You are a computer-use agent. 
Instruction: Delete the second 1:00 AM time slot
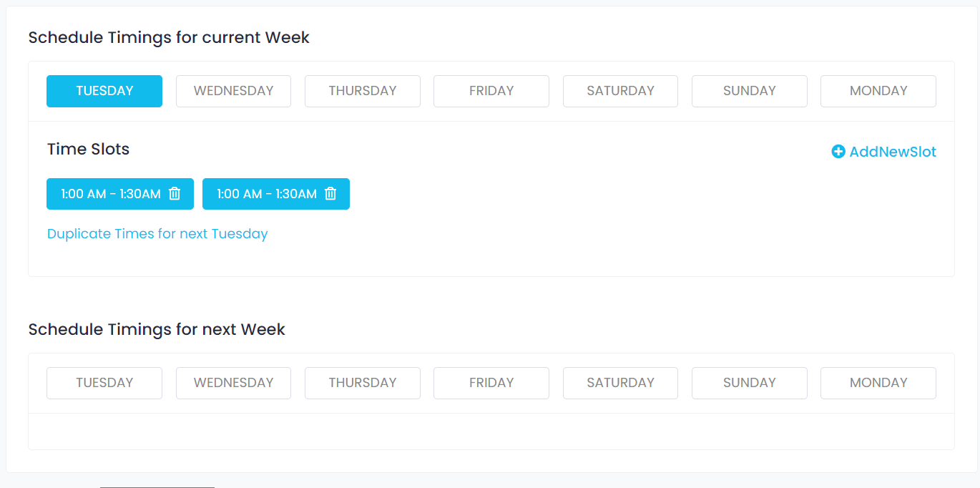pyautogui.click(x=330, y=194)
